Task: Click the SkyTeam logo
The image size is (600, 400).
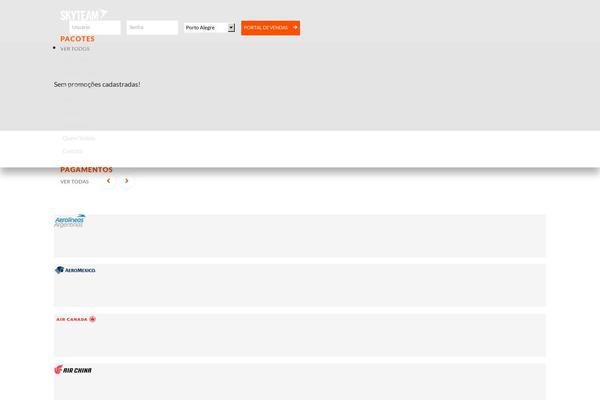Action: click(x=83, y=15)
